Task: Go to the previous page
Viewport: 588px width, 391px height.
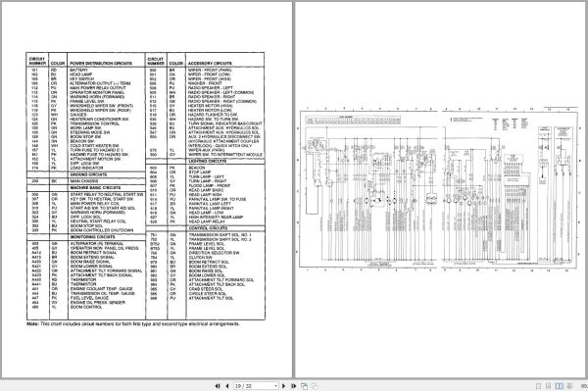Action: tap(227, 386)
